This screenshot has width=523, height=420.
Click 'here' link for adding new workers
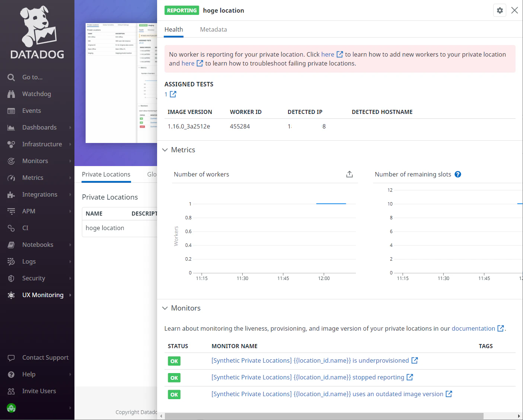[x=328, y=55]
